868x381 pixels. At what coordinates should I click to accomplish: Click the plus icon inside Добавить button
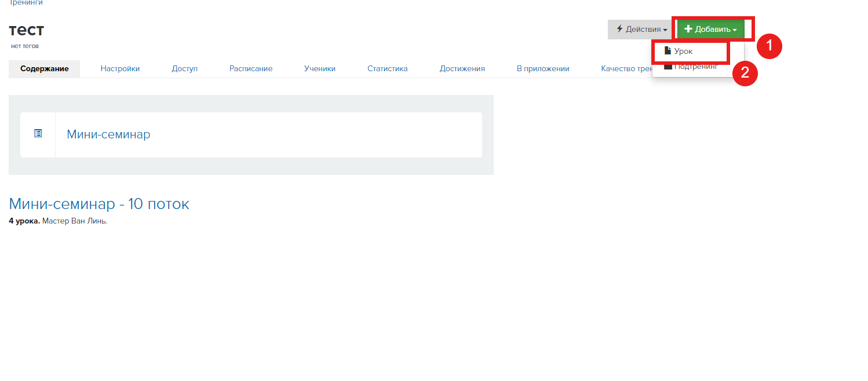(688, 28)
